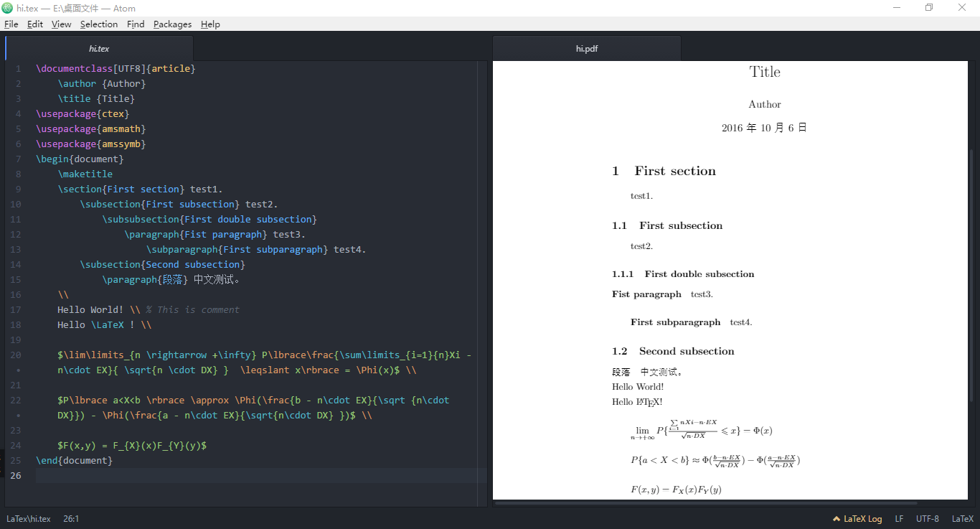Viewport: 980px width, 529px height.
Task: Click the '1 First section' heading in PDF
Action: (664, 172)
